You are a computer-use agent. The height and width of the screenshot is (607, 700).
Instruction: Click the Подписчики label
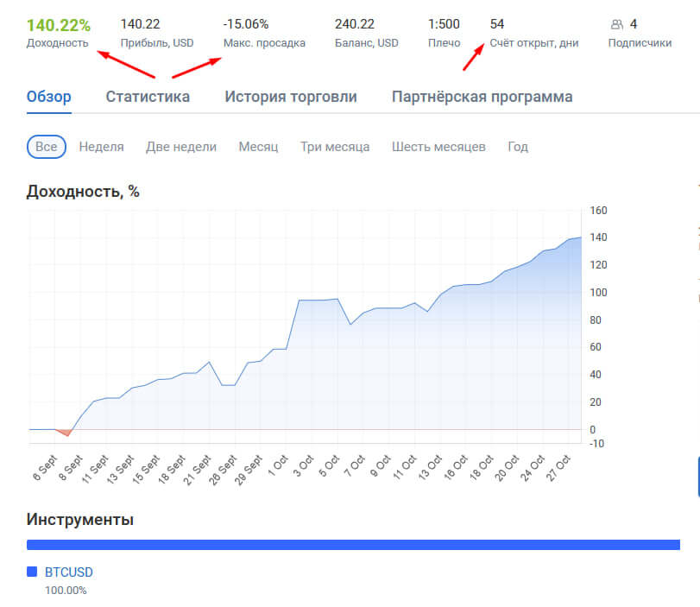[640, 43]
